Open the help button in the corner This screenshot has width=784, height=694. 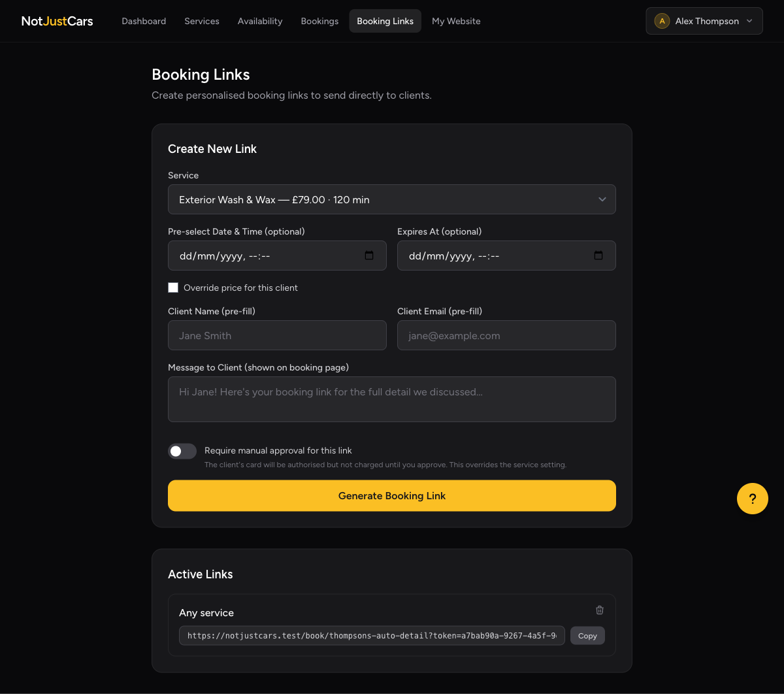(x=752, y=498)
